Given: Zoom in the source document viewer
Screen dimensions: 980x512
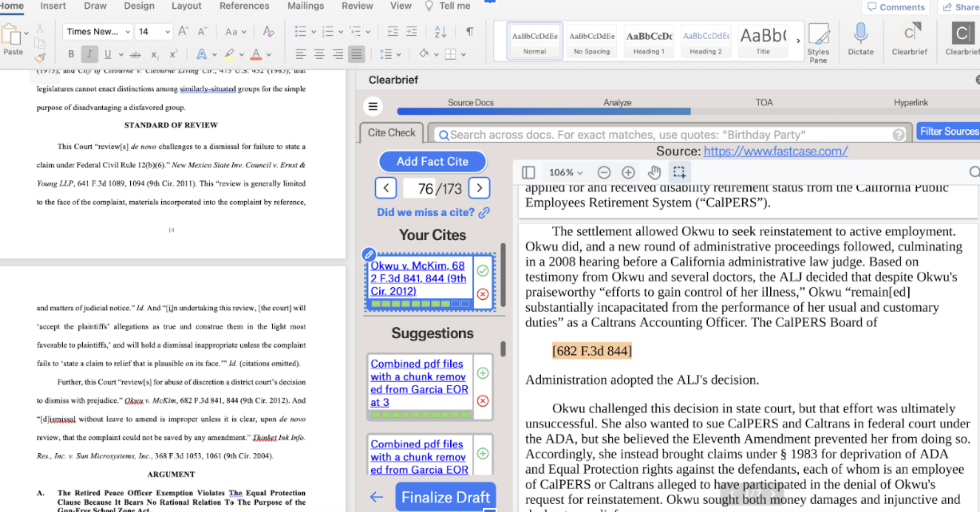Looking at the screenshot, I should [628, 172].
